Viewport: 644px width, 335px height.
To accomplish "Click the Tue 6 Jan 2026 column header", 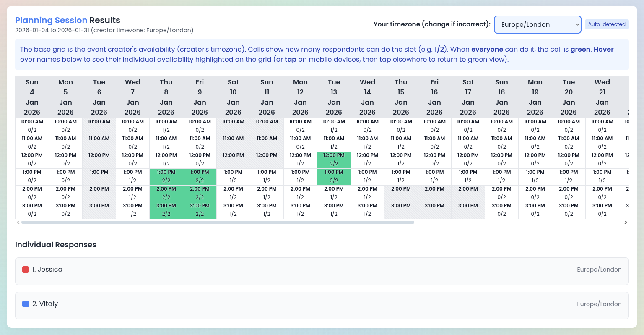I will tap(99, 97).
